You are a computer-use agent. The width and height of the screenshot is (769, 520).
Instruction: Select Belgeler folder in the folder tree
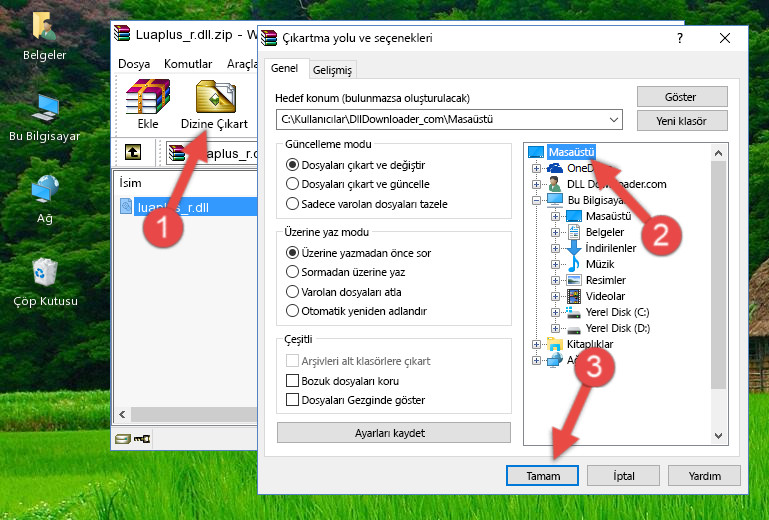point(605,232)
